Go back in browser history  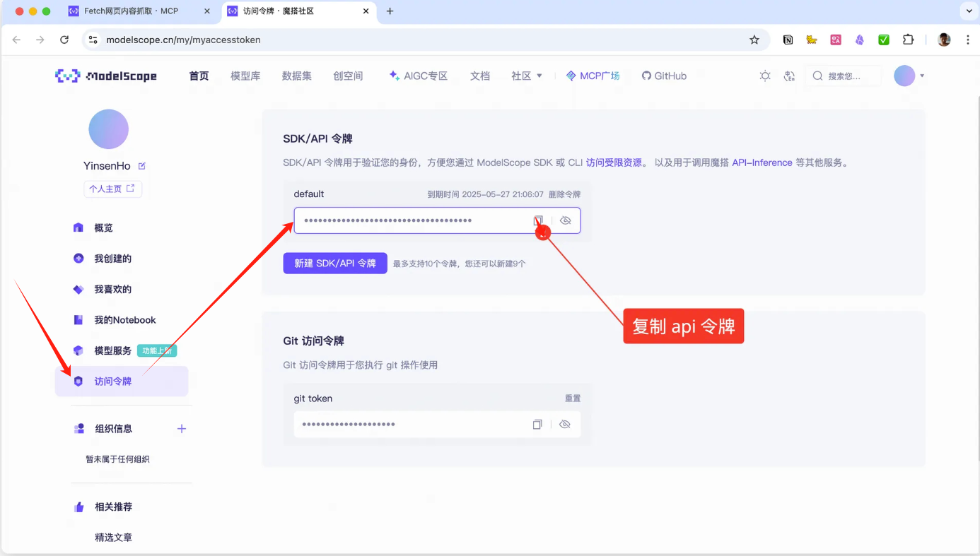coord(17,40)
